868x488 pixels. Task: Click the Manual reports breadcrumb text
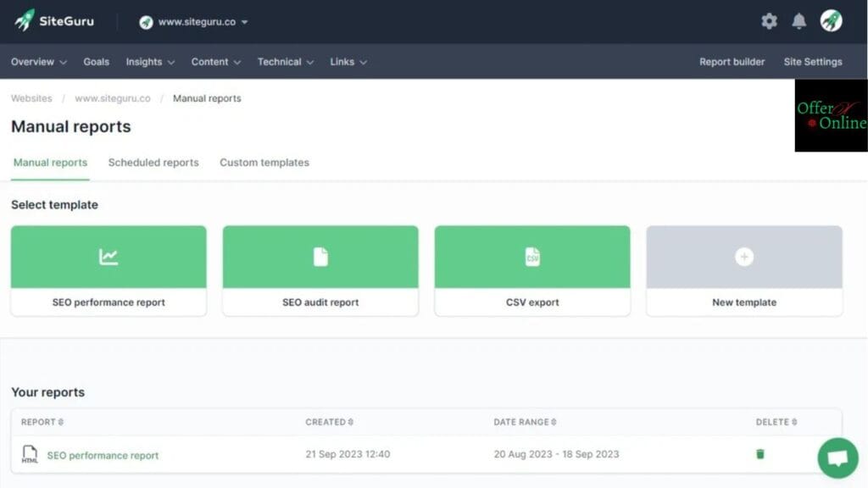(x=207, y=98)
